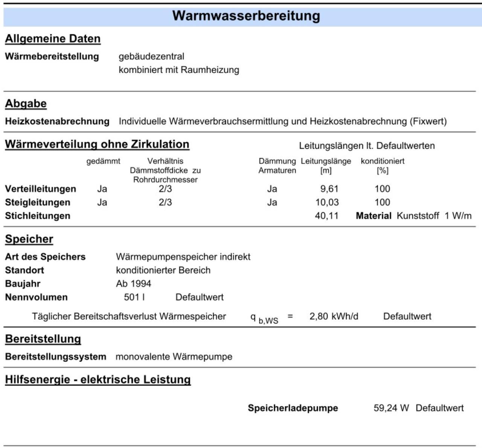Select Speicherladepumpe power value 59,24 W
Image resolution: width=482 pixels, height=448 pixels.
[391, 408]
